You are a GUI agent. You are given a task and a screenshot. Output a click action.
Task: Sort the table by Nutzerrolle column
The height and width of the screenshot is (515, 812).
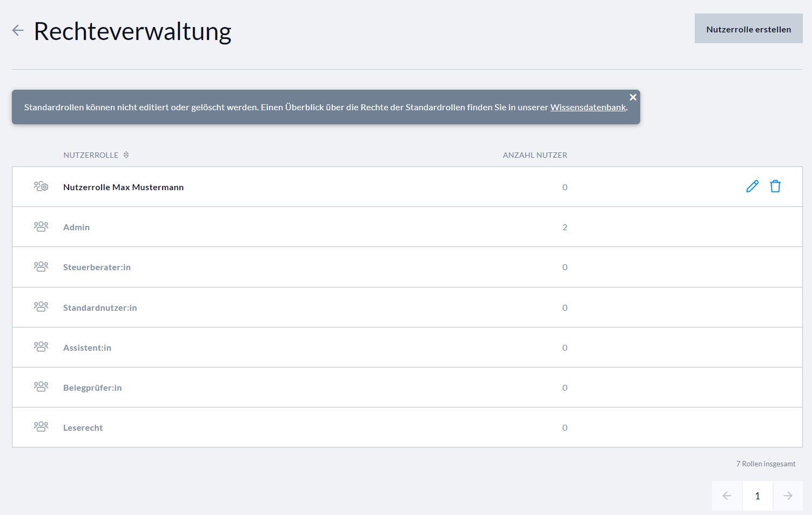126,155
